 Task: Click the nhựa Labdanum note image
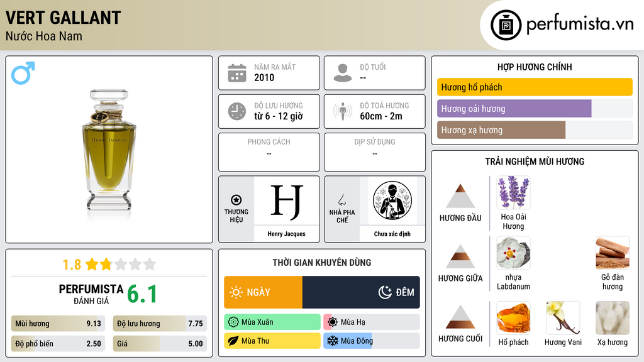pos(513,253)
